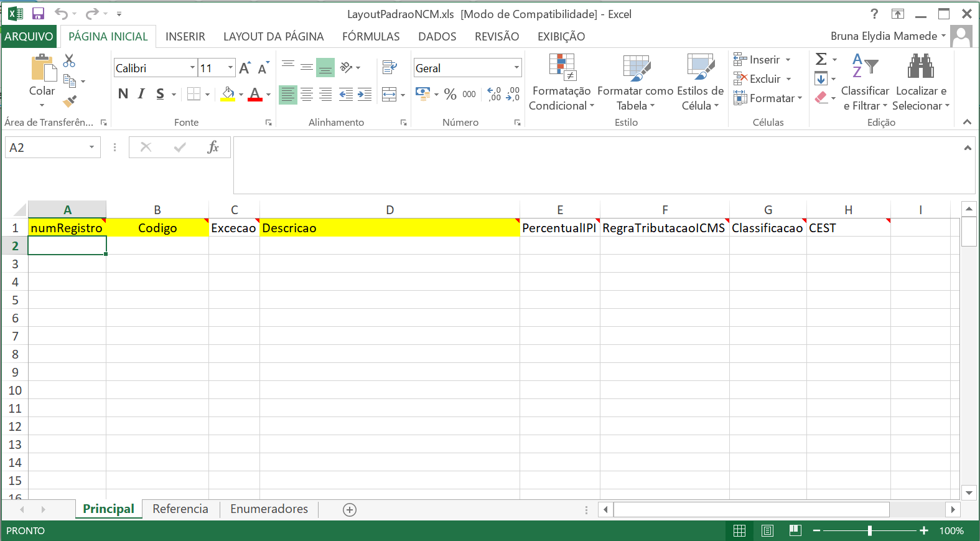Toggle bottom vertical alignment

325,67
